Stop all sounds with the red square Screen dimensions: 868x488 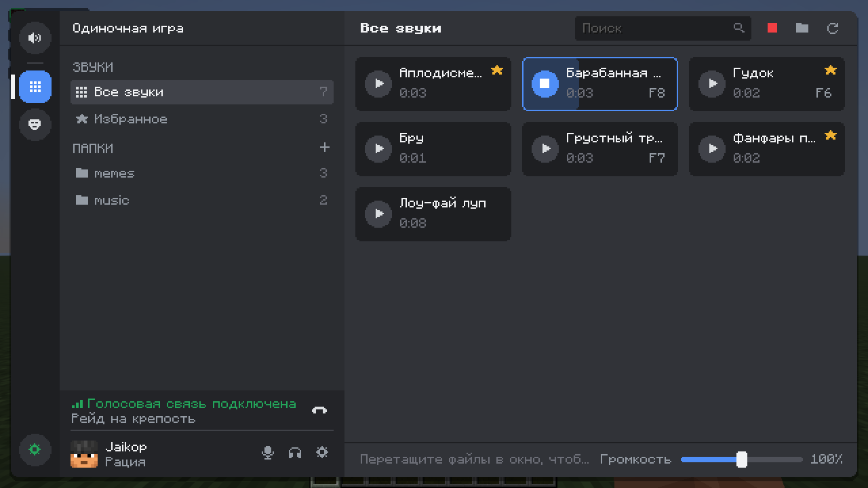[772, 28]
